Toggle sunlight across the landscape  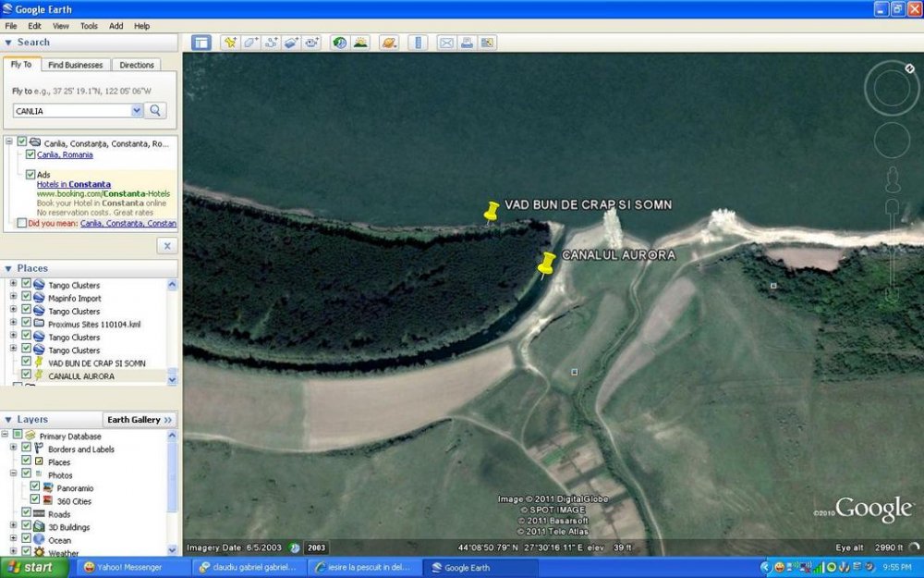360,43
